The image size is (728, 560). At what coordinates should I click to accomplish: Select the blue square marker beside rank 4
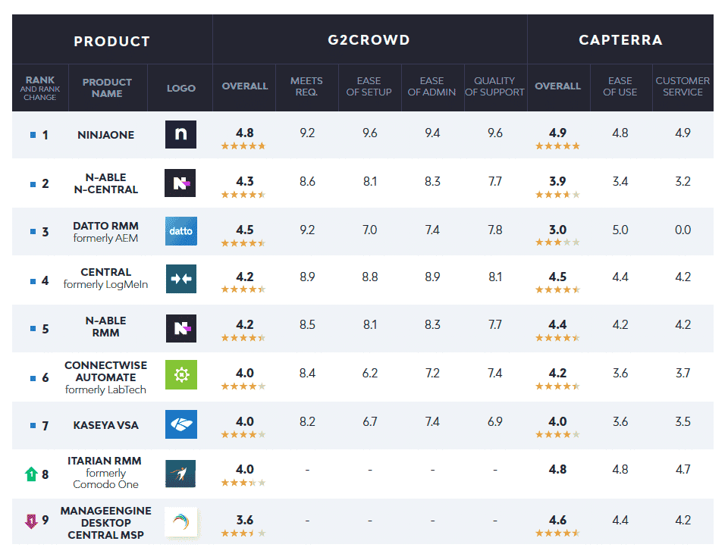point(33,281)
